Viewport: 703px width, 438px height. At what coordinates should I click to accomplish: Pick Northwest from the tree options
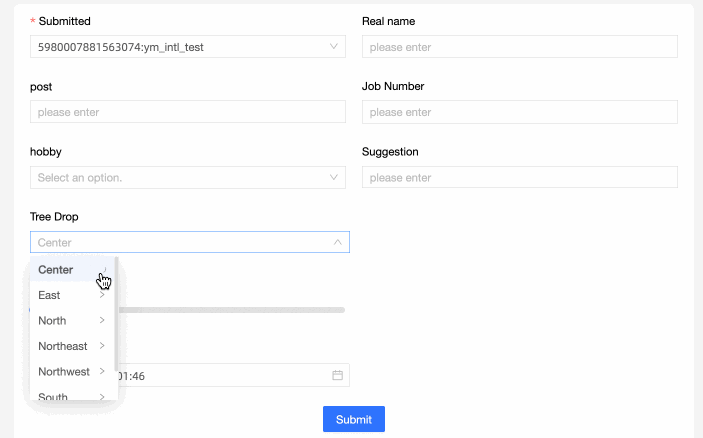[64, 371]
